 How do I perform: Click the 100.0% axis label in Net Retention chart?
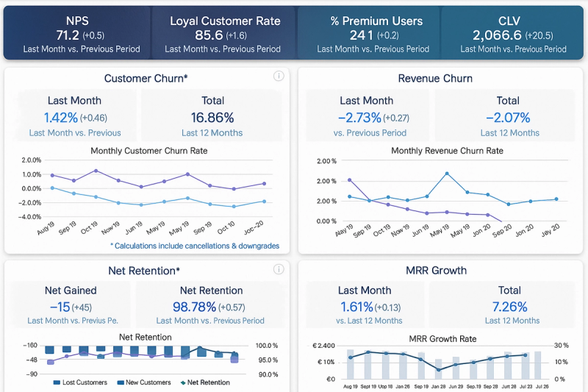point(267,346)
